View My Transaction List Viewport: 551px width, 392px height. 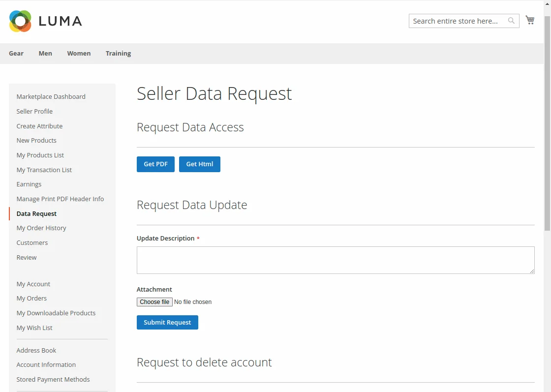pos(44,170)
